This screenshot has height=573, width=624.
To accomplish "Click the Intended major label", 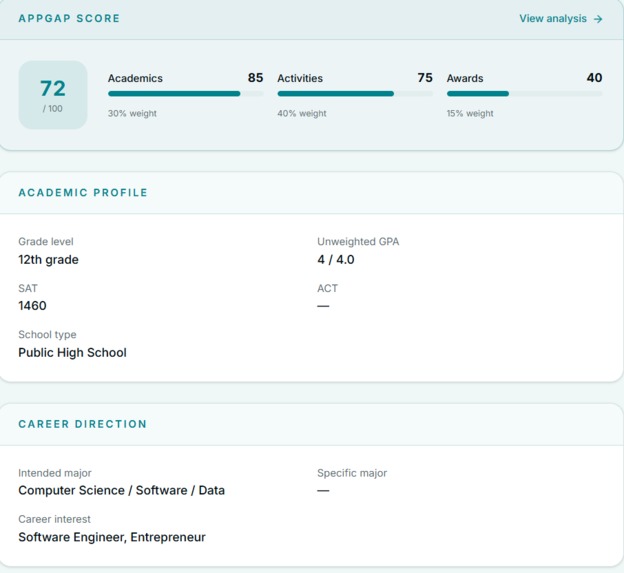I will [55, 473].
